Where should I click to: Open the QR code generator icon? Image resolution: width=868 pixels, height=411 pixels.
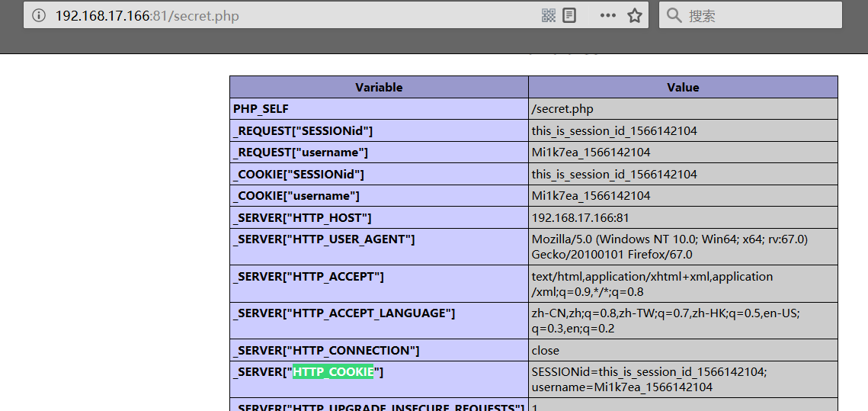(549, 15)
